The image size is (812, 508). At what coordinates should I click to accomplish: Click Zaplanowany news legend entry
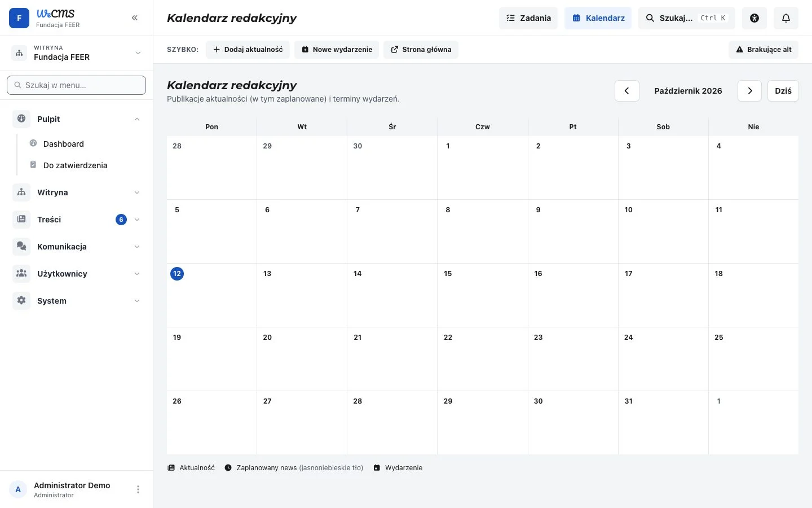click(x=294, y=468)
